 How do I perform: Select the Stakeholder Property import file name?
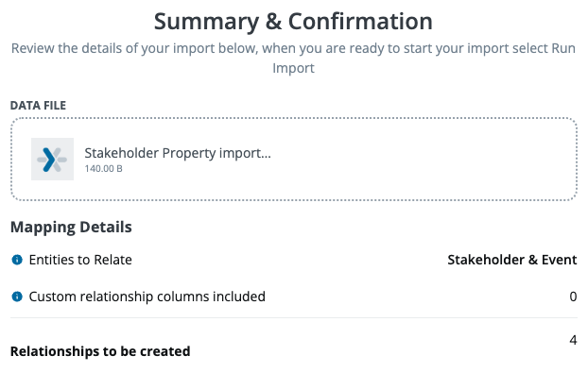(178, 153)
